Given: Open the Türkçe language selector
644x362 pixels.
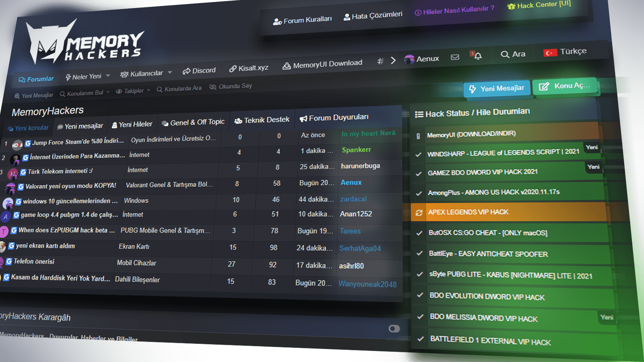Looking at the screenshot, I should [x=565, y=52].
